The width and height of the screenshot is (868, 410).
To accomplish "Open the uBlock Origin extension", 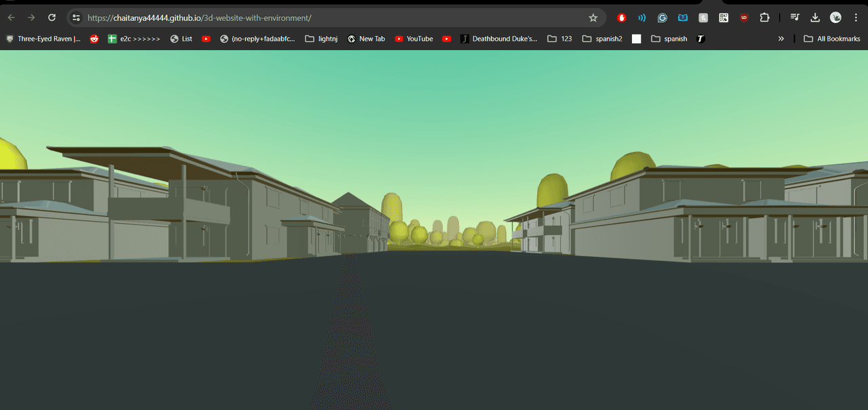I will 744,18.
